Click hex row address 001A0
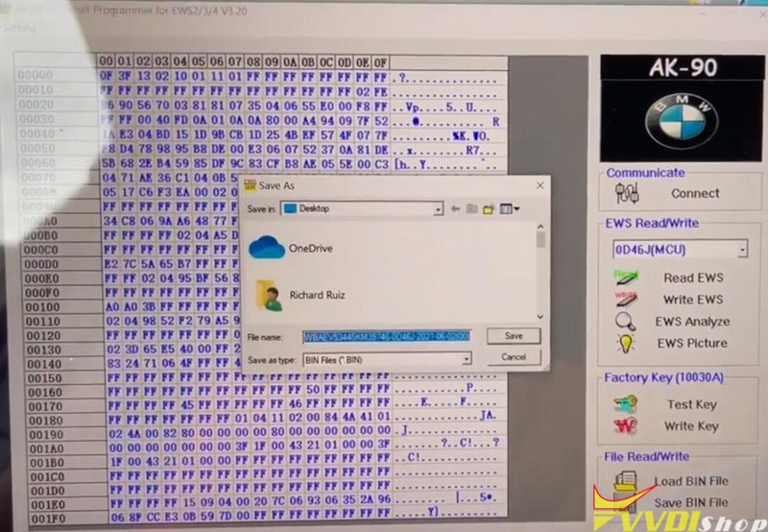The height and width of the screenshot is (532, 768). point(46,448)
